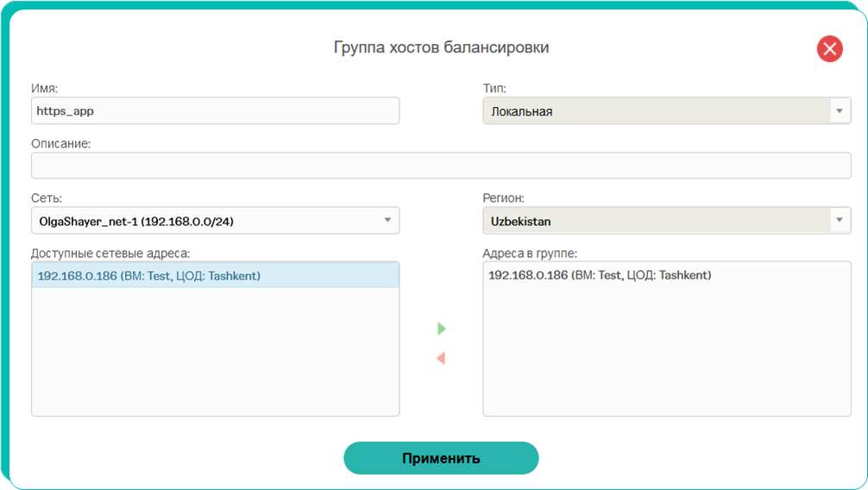868x490 pixels.
Task: Click the Локальная type value
Action: pos(521,111)
